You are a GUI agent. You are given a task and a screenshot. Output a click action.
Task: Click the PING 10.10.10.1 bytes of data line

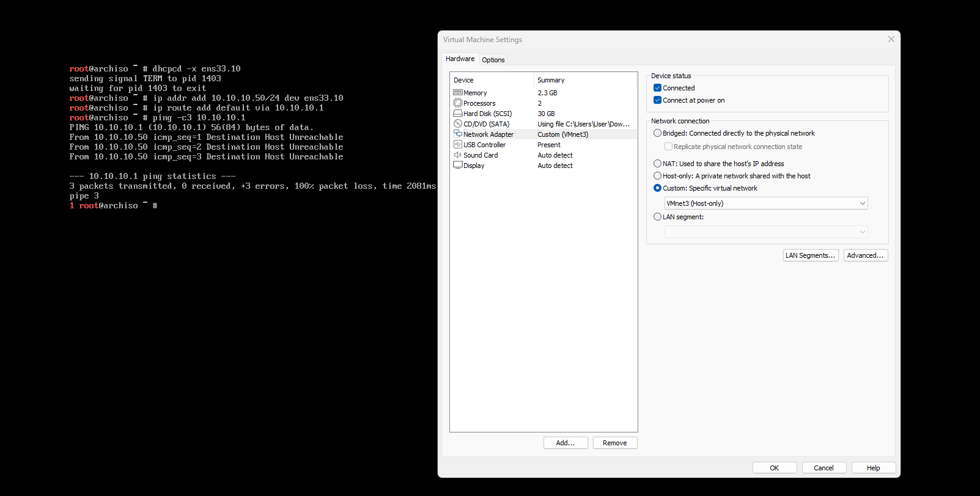point(191,128)
